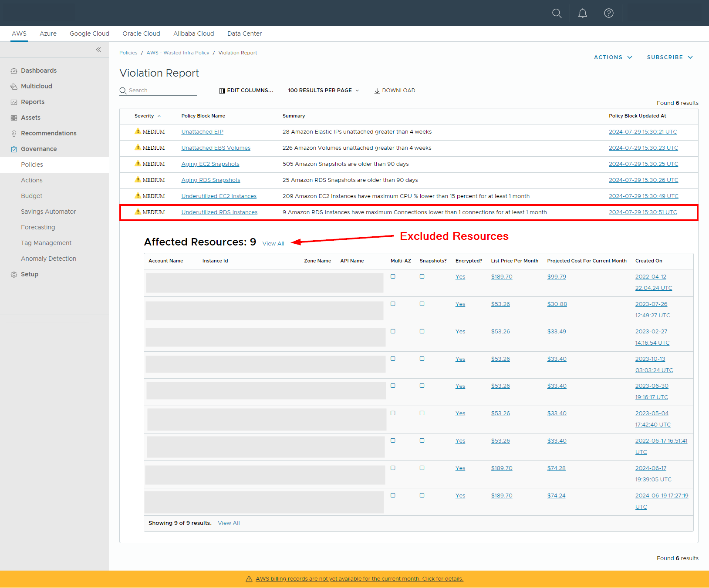
Task: Click the Recommendations lightbulb icon
Action: (14, 134)
